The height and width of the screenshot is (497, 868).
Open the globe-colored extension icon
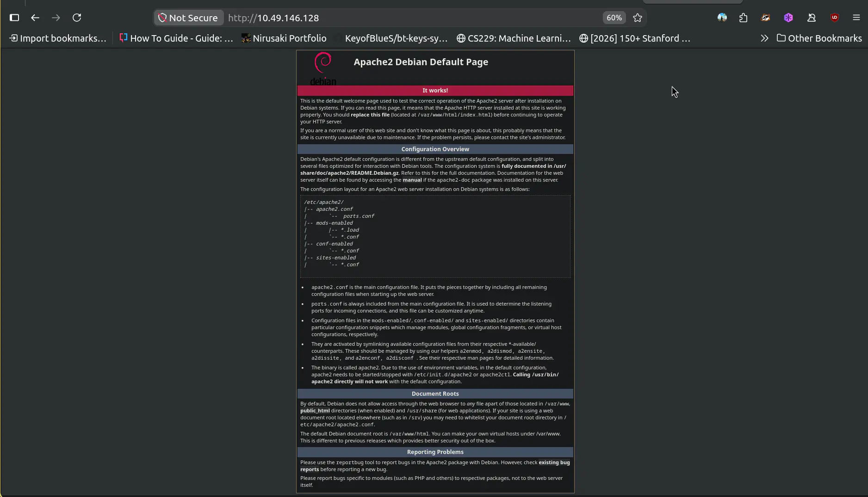pos(722,18)
